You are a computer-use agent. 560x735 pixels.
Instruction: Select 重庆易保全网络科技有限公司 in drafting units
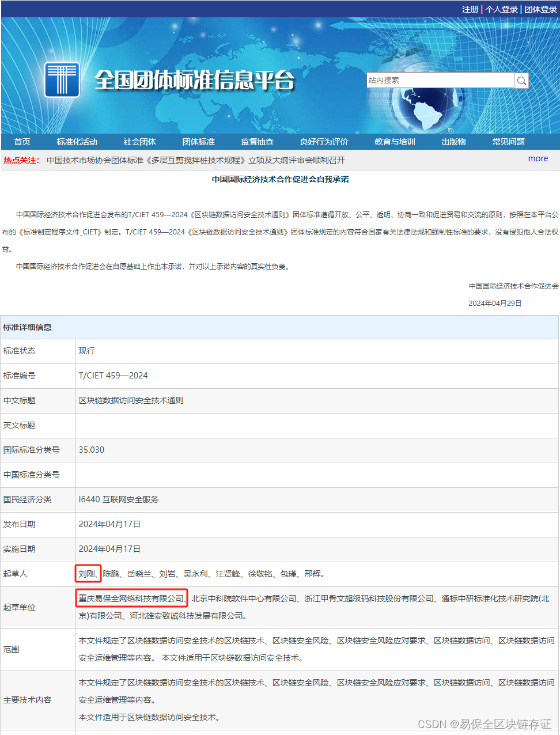[x=131, y=598]
